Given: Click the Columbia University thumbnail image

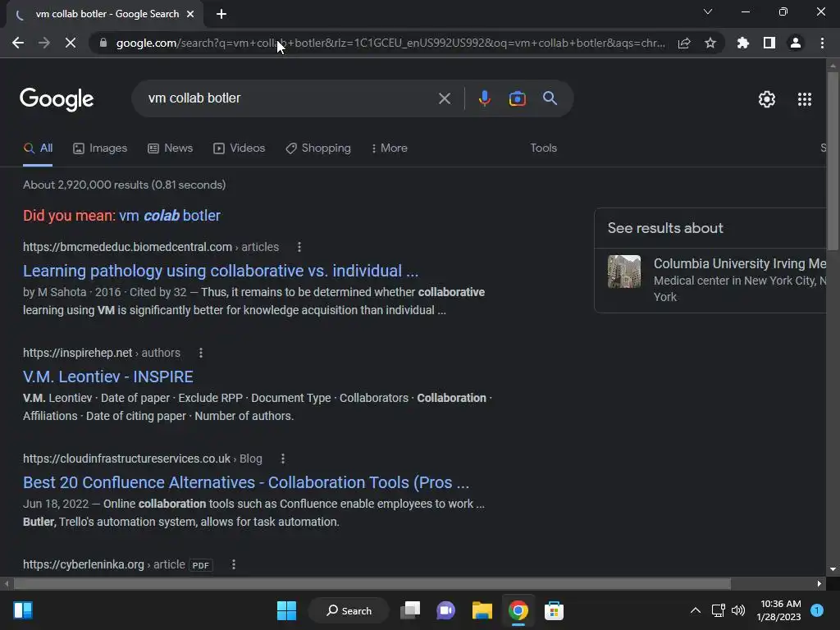Looking at the screenshot, I should pyautogui.click(x=623, y=272).
